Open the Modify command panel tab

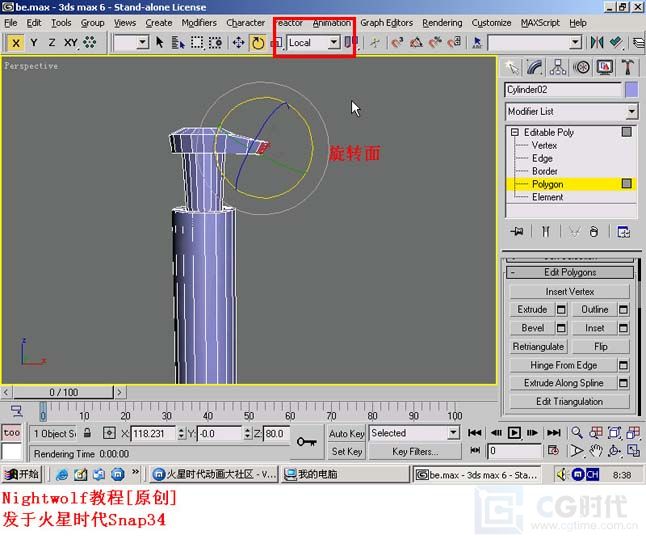click(535, 68)
